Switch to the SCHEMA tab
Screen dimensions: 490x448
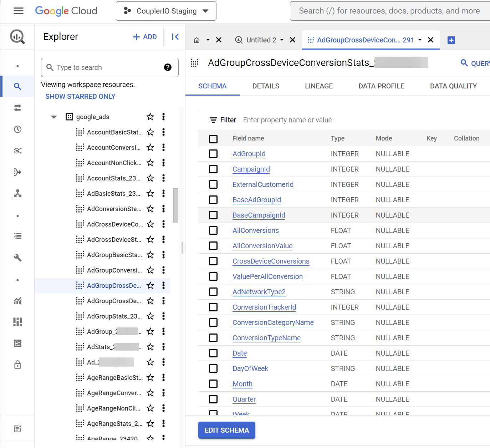213,86
